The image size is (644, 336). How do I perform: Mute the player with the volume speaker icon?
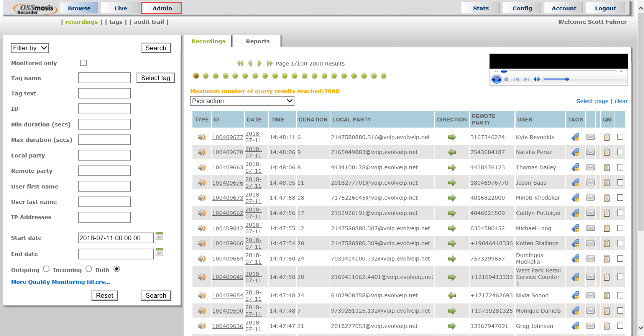pos(537,79)
